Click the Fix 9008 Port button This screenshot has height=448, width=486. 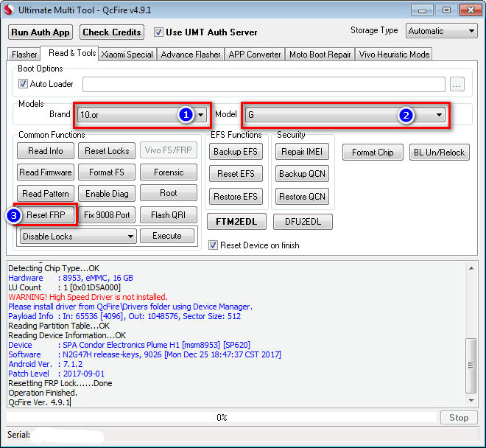107,214
